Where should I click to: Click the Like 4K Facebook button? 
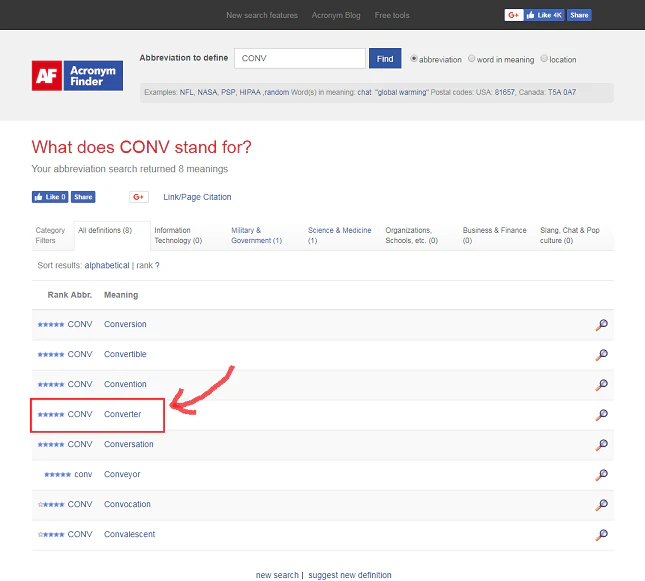pos(544,15)
